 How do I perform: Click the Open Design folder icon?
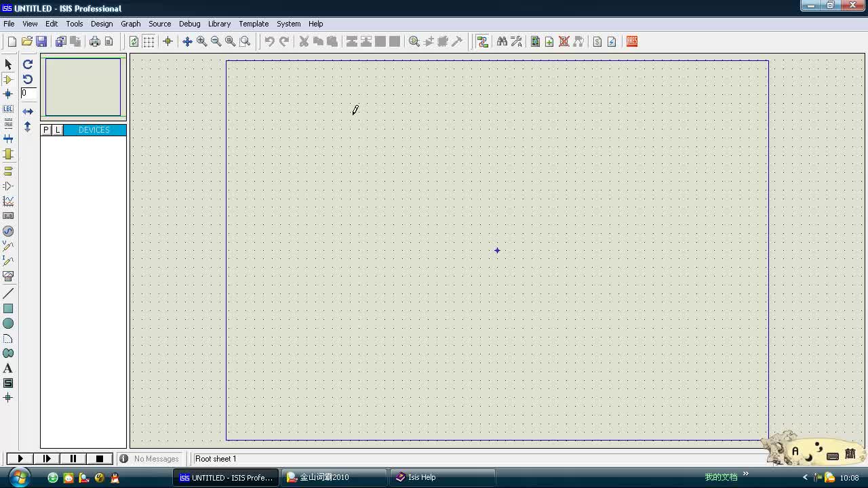pyautogui.click(x=27, y=42)
